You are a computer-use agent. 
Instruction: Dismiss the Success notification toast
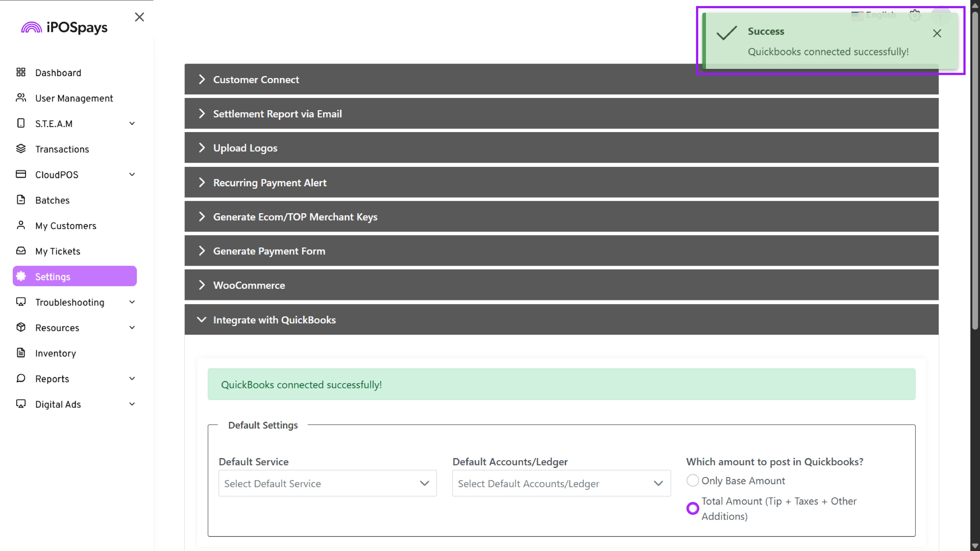pos(937,33)
